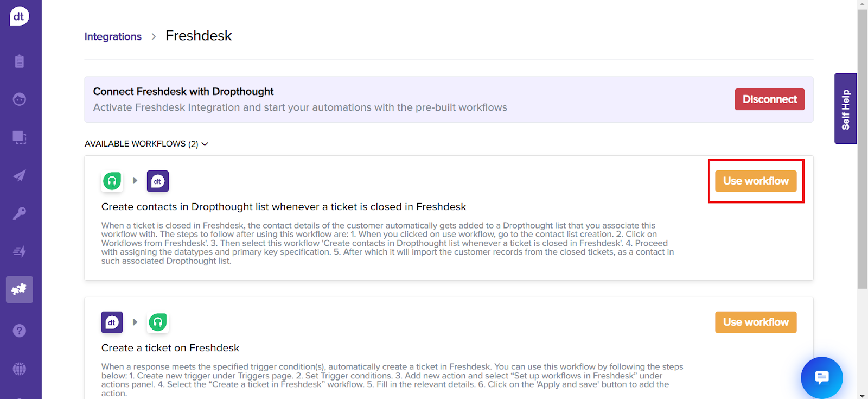The image size is (868, 399).
Task: Go back to Integrations breadcrumb
Action: [113, 36]
